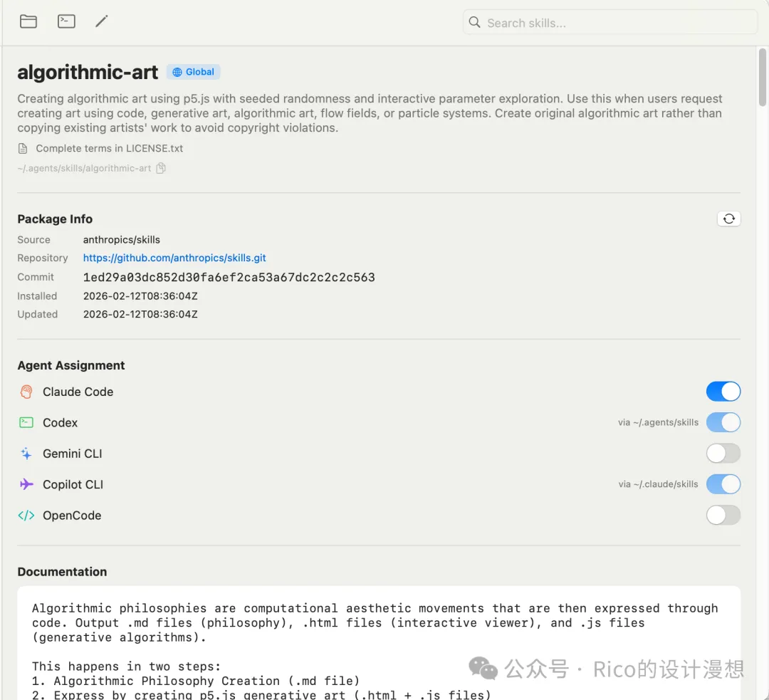Open skill in terminal icon
The height and width of the screenshot is (700, 769).
[66, 21]
